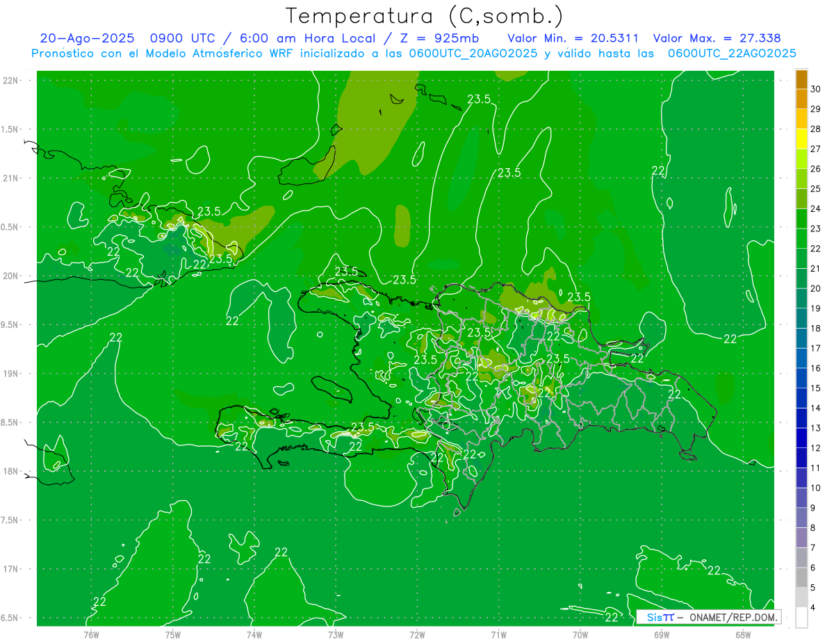
Task: Click the "28" colorbar scale label
Action: [815, 129]
